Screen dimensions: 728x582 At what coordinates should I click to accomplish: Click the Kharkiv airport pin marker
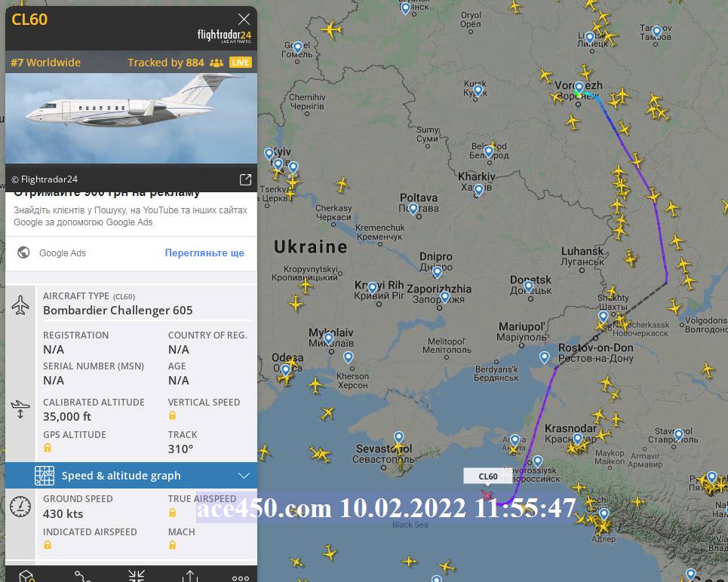pyautogui.click(x=478, y=189)
